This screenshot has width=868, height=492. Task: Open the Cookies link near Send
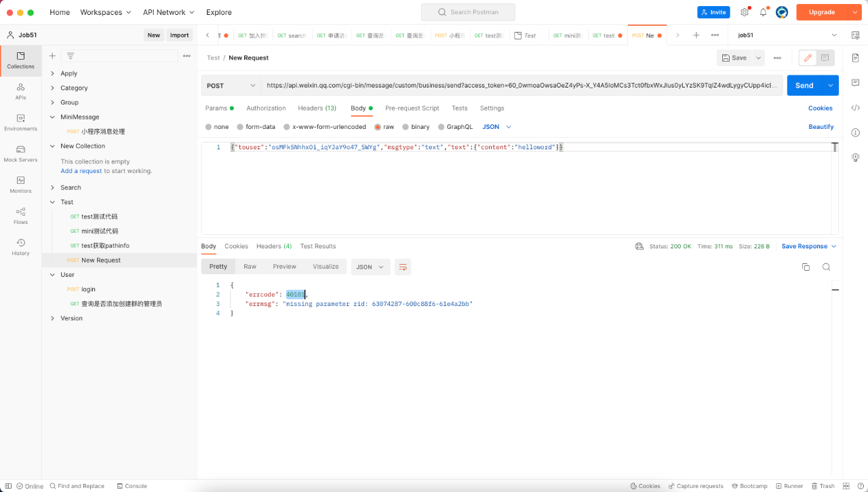(821, 109)
